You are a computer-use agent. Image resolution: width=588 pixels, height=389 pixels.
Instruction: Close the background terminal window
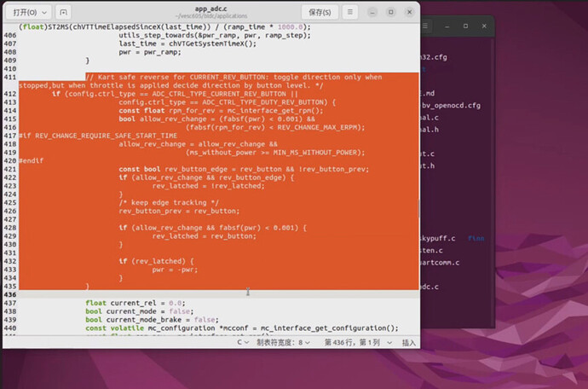(484, 26)
